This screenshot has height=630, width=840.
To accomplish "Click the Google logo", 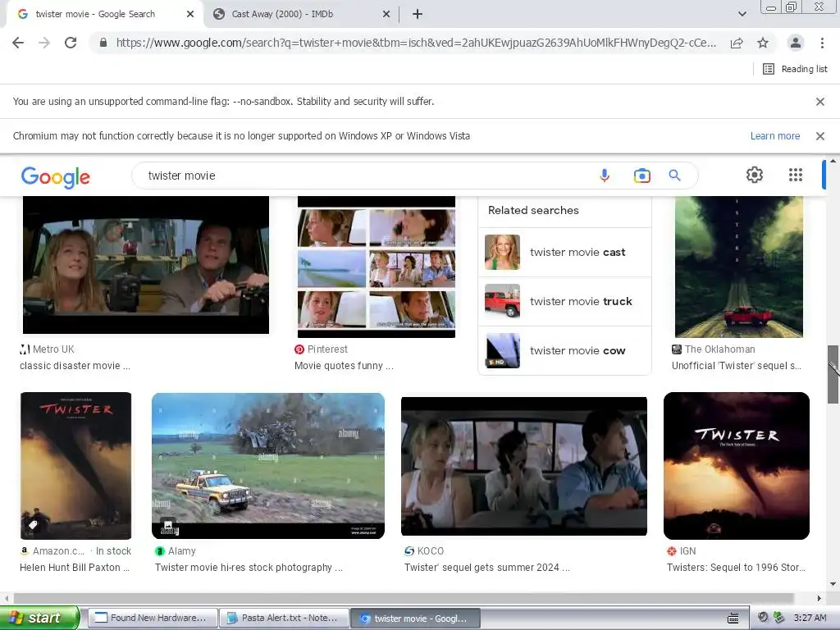I will [x=56, y=177].
